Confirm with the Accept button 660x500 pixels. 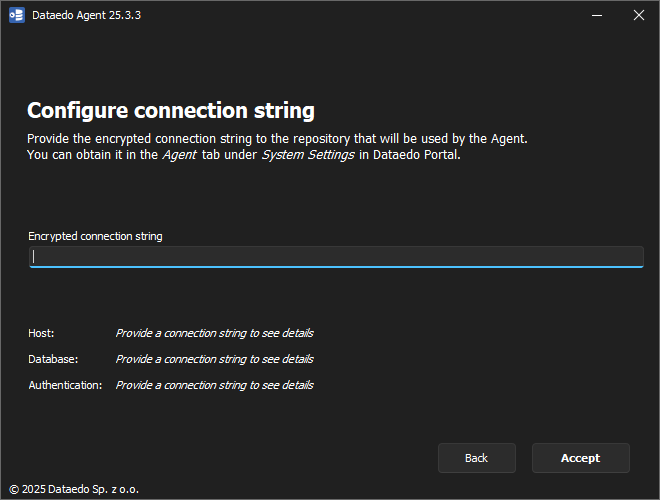pos(580,458)
